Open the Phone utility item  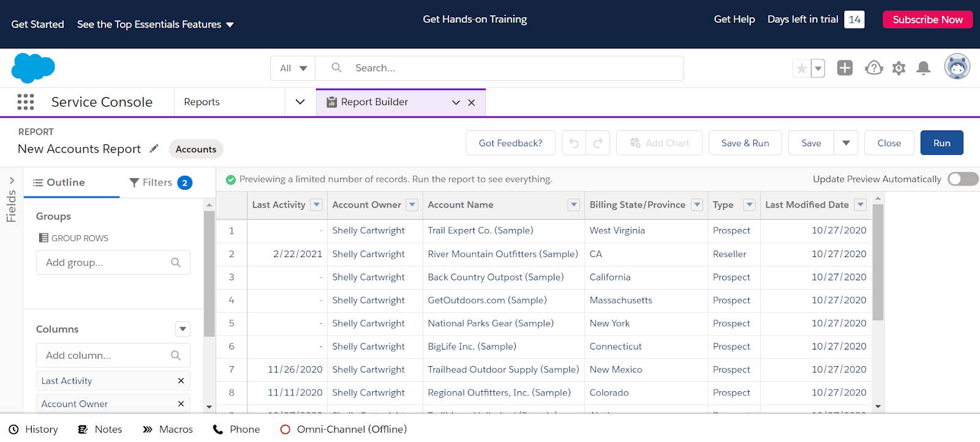click(x=236, y=429)
